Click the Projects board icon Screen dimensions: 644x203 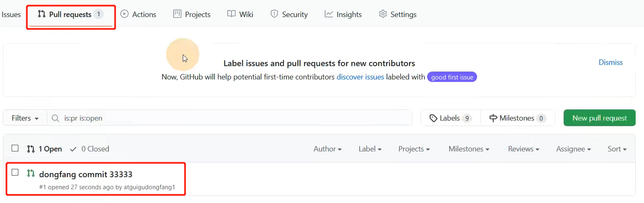click(177, 14)
